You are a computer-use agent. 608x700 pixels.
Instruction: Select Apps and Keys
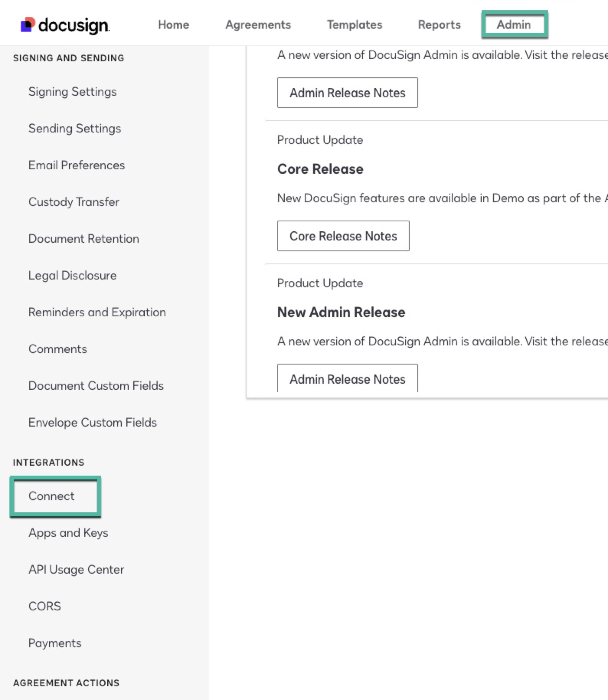[68, 532]
